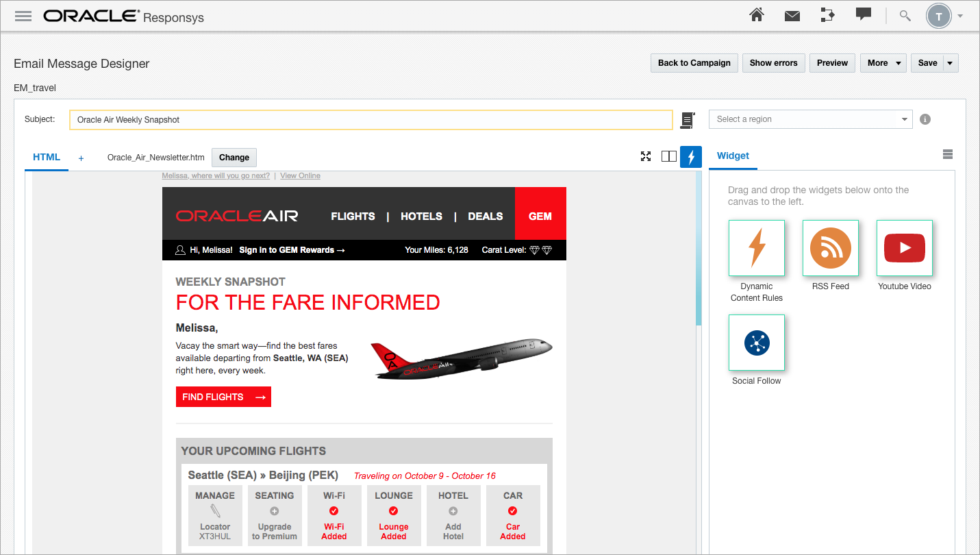Click the View Online link

(300, 176)
